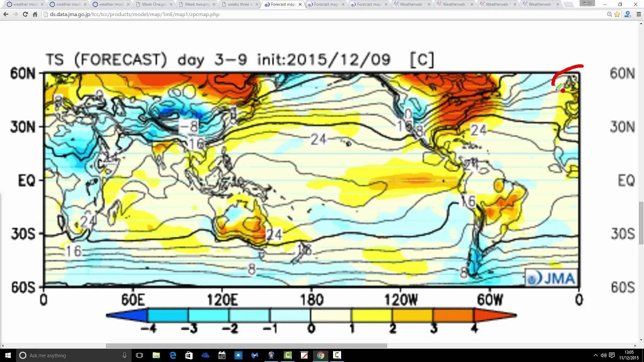Open the Windows Start menu
The image size is (644, 362).
(8, 355)
